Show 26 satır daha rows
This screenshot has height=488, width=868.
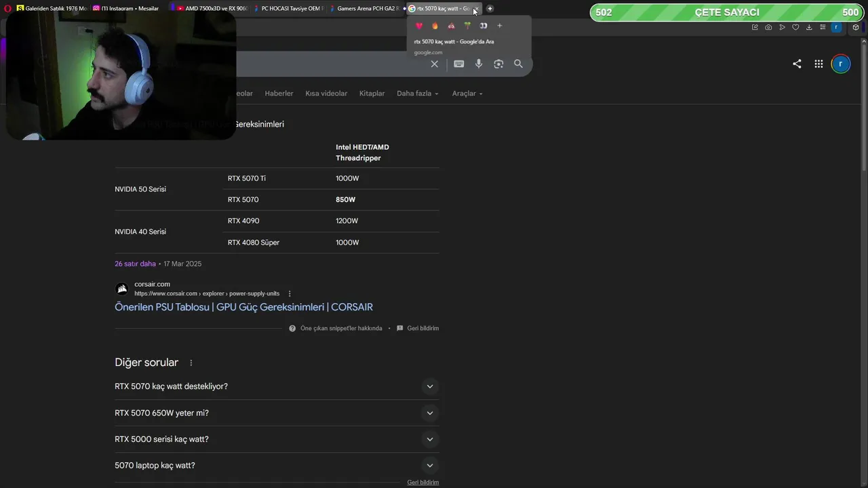pyautogui.click(x=135, y=264)
